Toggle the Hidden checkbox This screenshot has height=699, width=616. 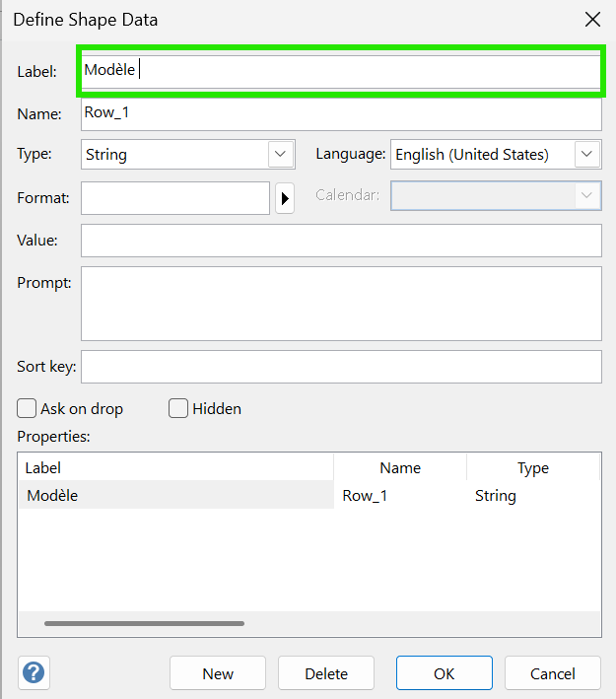178,408
